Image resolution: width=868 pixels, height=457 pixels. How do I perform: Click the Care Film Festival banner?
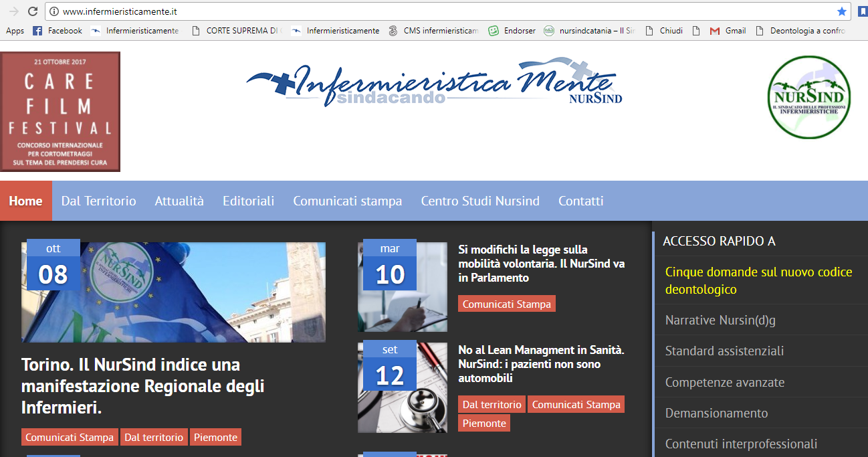coord(60,112)
